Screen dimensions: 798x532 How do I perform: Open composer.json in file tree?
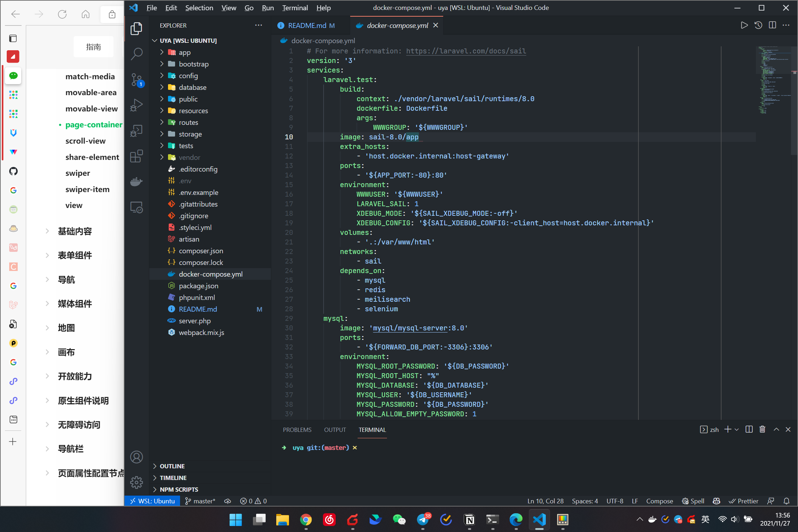[210, 251]
